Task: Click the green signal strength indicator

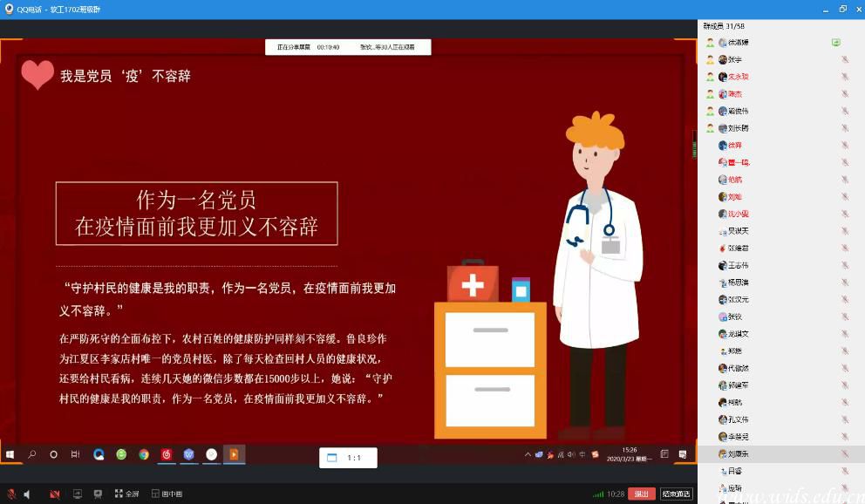Action: (x=598, y=494)
